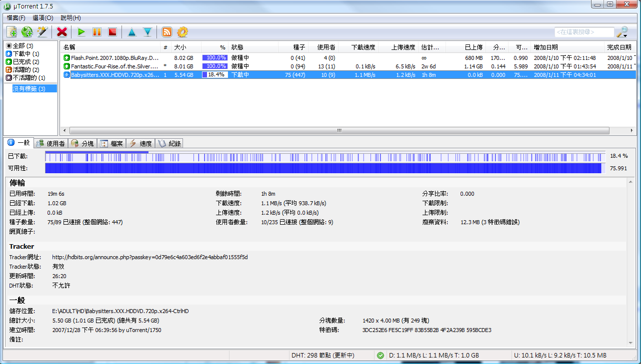Screen dimensions: 641x364
Task: Click the 已下載 pieces progress bar
Action: pyautogui.click(x=325, y=156)
